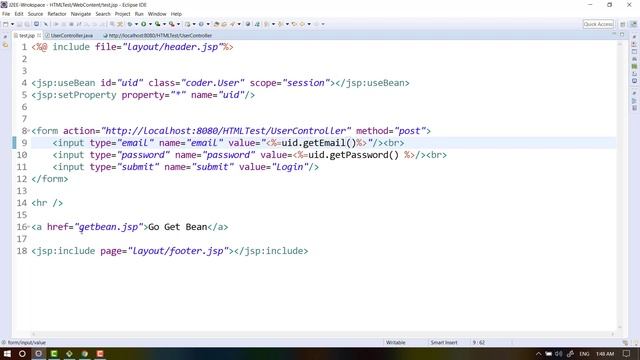Click the '9 : 62' cursor position indicator
Viewport: 640px width, 360px height.
coord(479,342)
